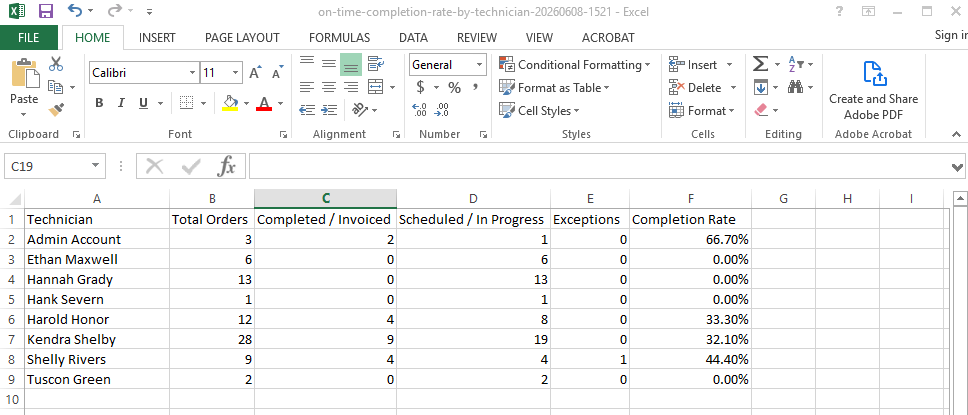Middle align cell contents
Screen dimensions: 968x415
(329, 64)
